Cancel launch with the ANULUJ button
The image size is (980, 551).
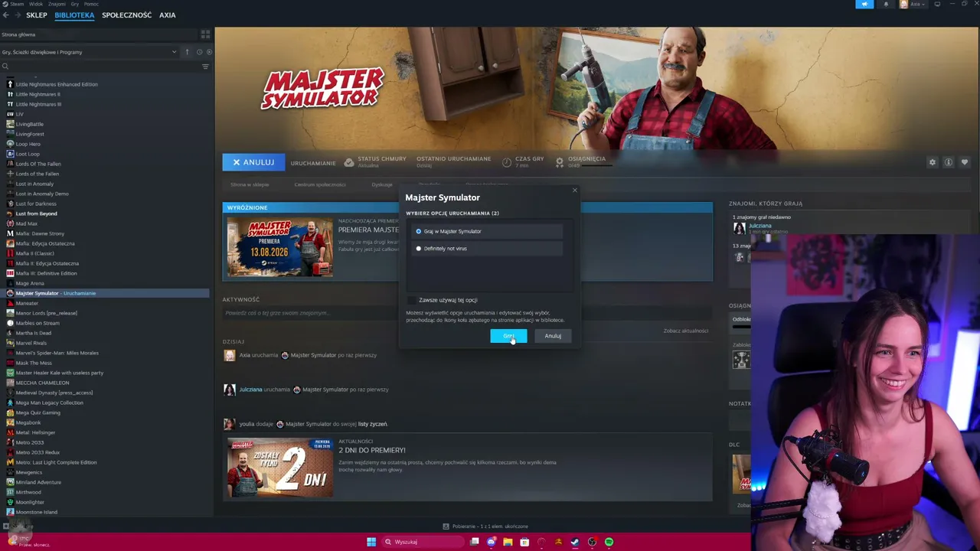click(x=253, y=162)
